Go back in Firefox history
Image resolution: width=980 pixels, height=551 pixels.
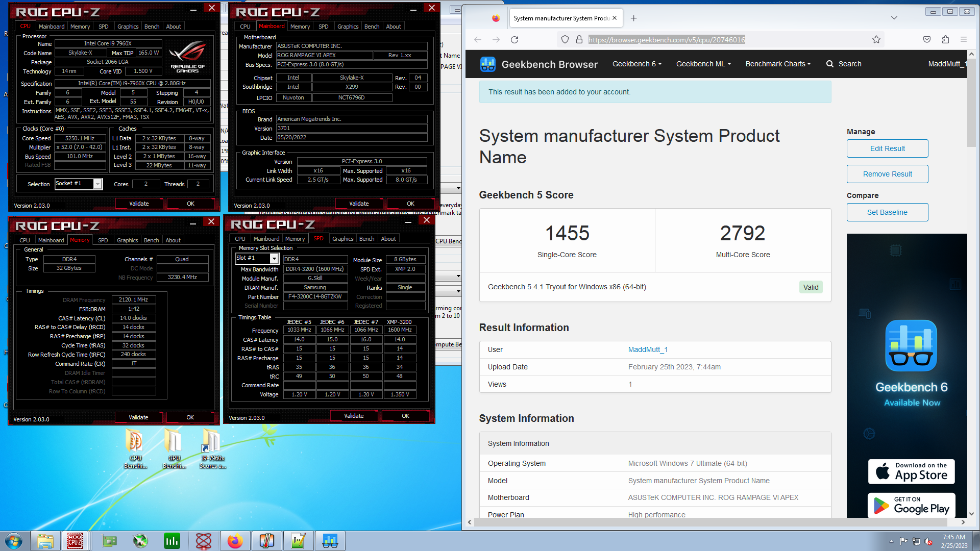[x=478, y=40]
